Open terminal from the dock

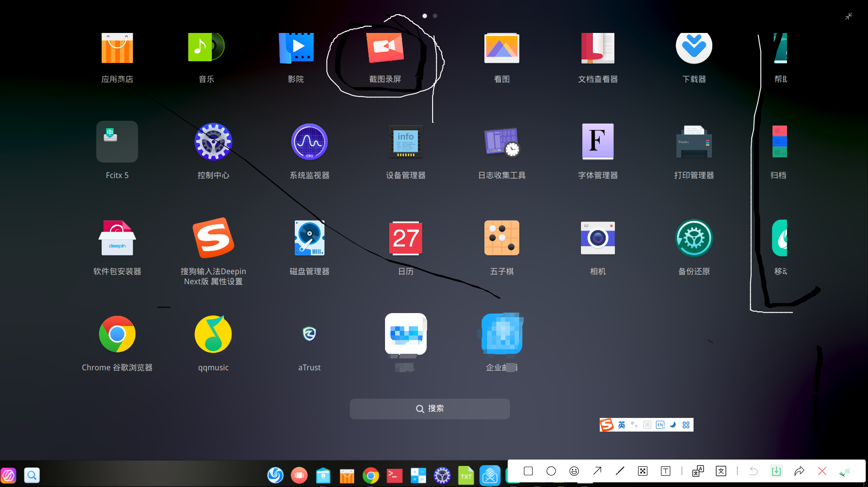click(395, 476)
